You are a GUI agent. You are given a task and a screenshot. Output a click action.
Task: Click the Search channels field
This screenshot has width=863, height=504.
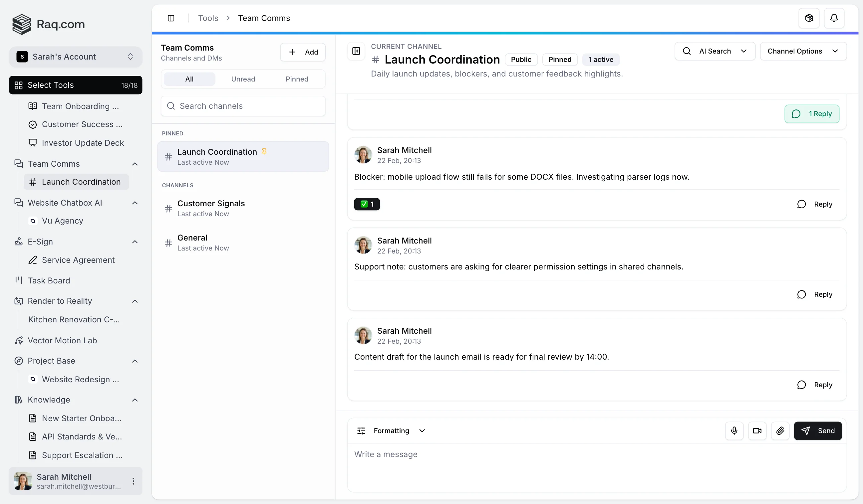(243, 106)
